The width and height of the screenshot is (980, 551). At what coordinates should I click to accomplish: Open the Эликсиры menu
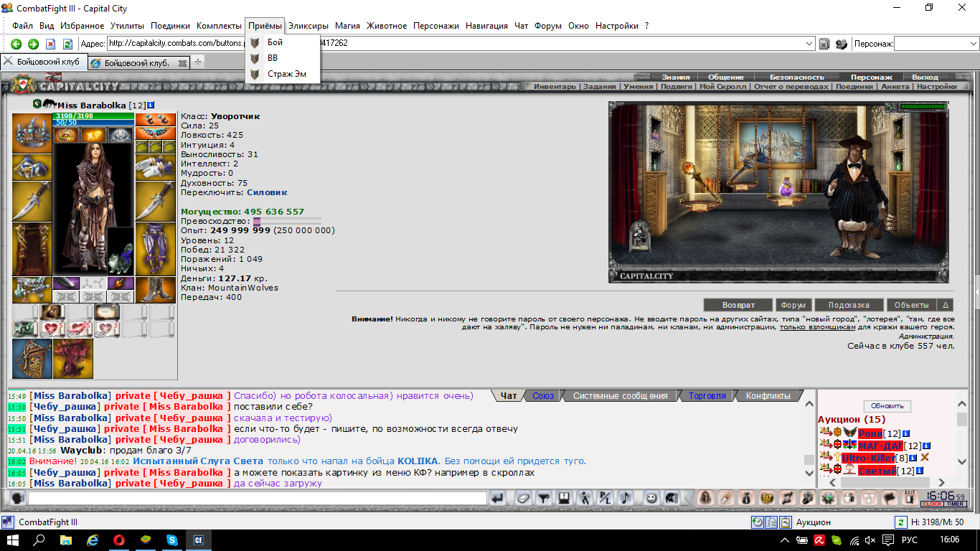[x=308, y=26]
